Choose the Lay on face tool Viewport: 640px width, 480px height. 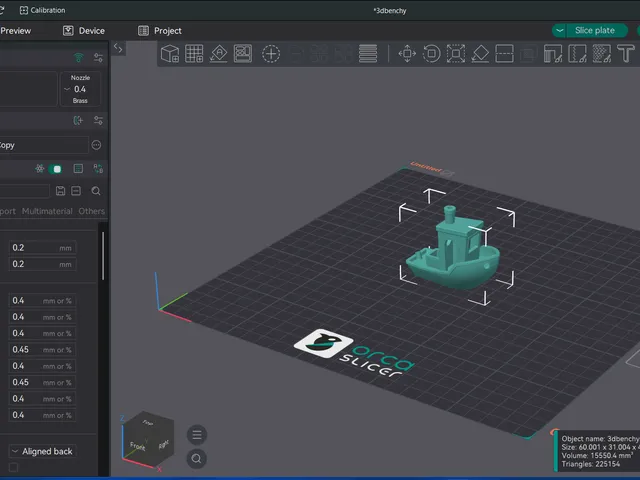(x=480, y=53)
